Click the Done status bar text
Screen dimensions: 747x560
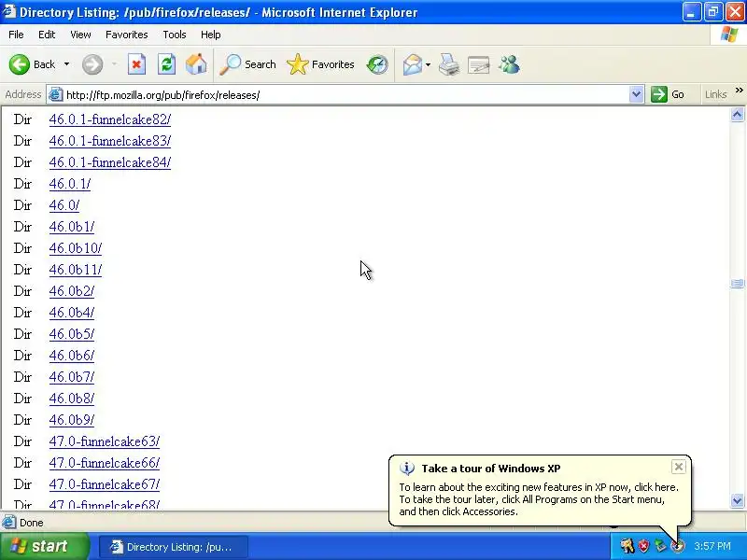[x=32, y=523]
